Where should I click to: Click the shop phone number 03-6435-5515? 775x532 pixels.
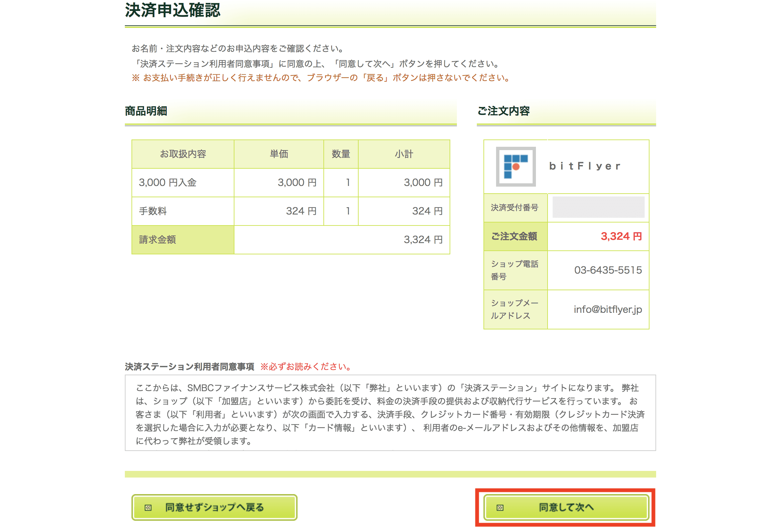pos(608,270)
